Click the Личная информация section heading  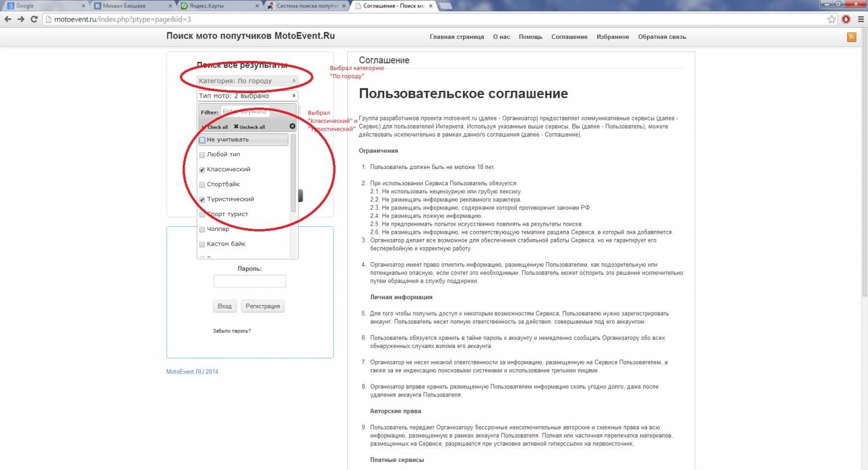(402, 297)
